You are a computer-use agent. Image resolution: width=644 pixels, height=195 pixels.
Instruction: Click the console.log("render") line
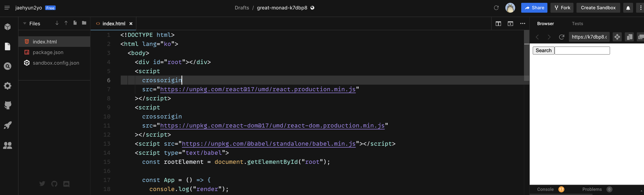(x=189, y=189)
